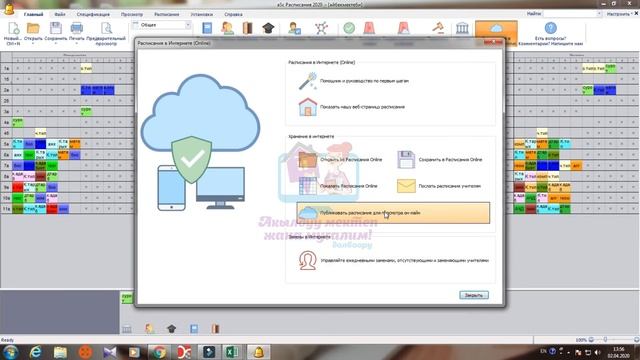Open File Explorer from taskbar

point(60,352)
